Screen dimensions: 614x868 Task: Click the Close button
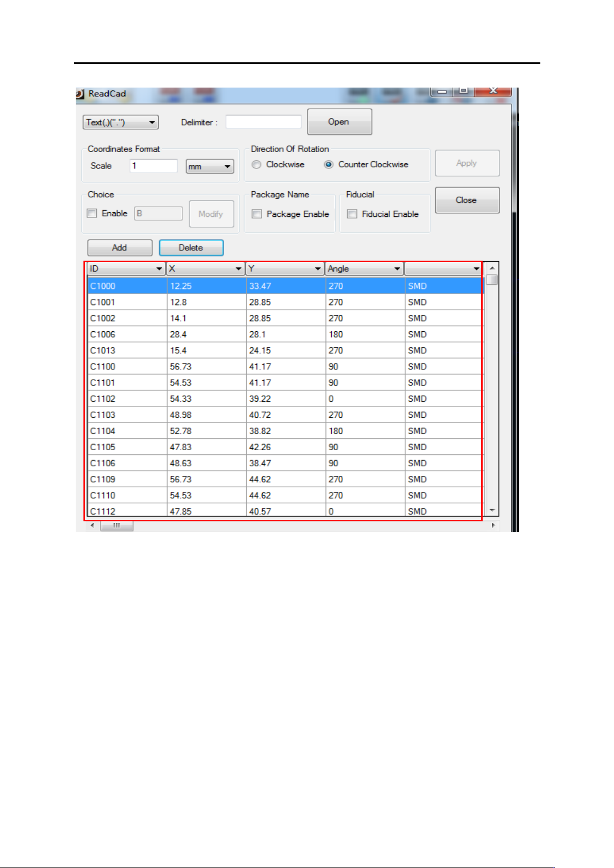[467, 200]
